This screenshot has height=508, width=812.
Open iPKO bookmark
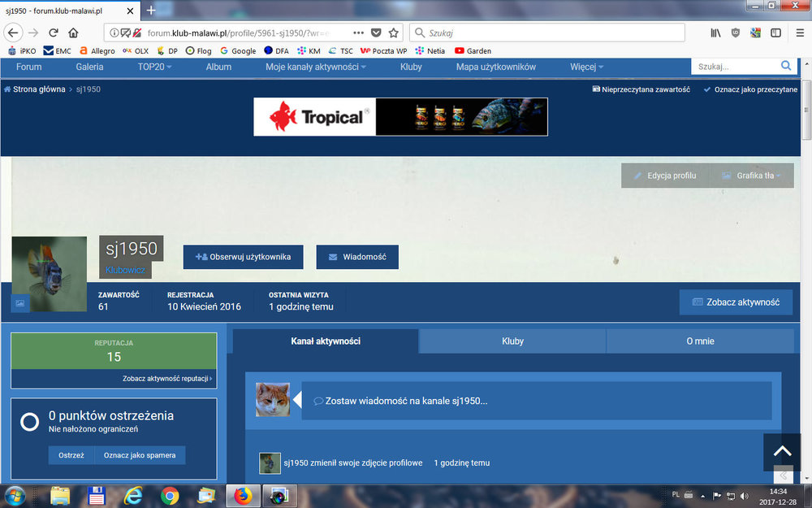[22, 50]
